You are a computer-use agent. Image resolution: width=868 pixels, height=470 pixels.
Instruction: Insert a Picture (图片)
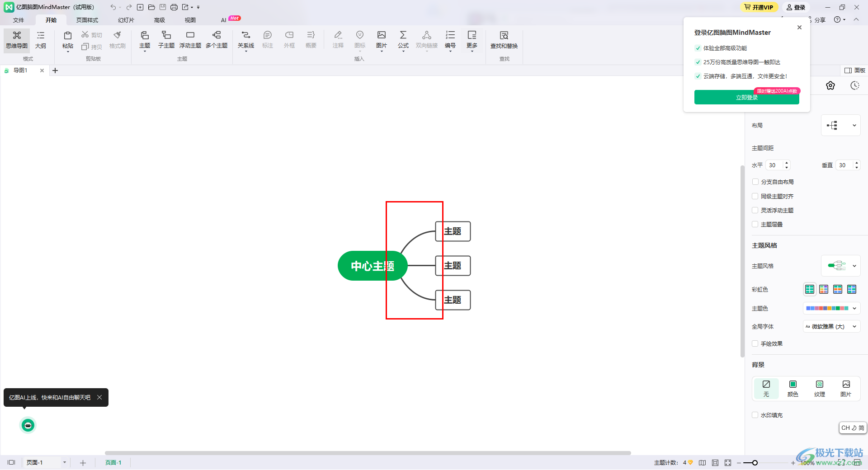[x=382, y=40]
